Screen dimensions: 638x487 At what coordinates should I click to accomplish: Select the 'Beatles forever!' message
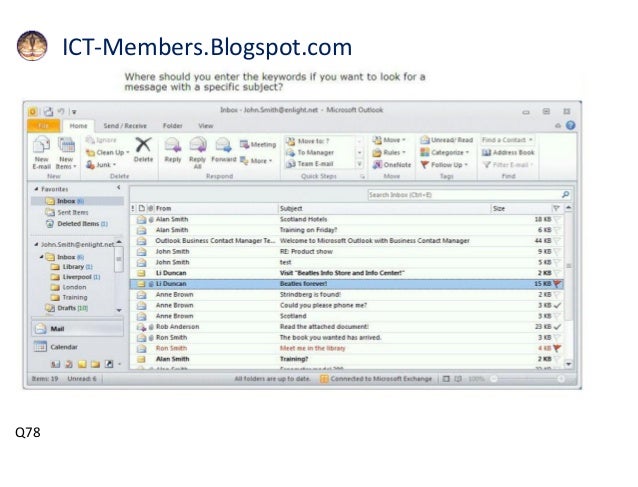pos(347,284)
